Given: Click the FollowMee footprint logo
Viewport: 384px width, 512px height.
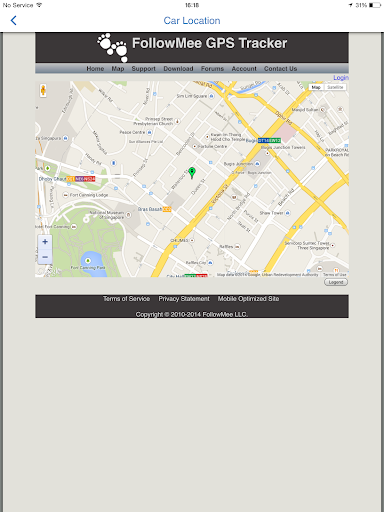Looking at the screenshot, I should [113, 47].
